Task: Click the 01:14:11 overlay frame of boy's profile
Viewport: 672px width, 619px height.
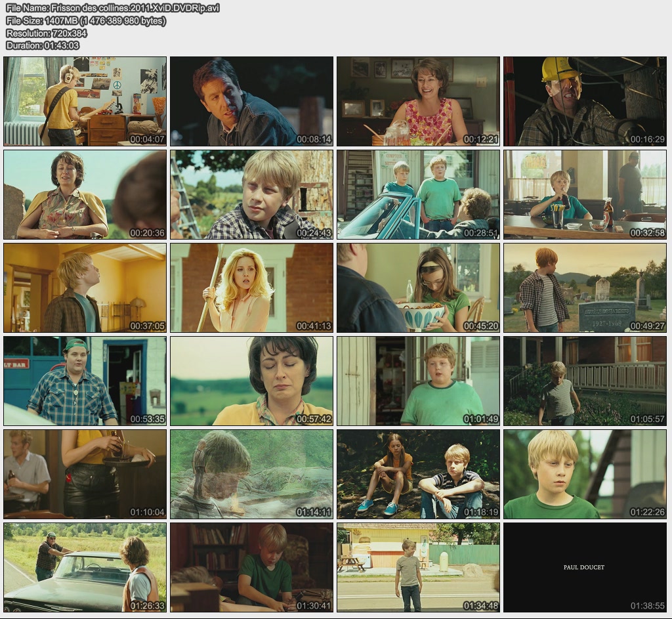Action: 251,475
